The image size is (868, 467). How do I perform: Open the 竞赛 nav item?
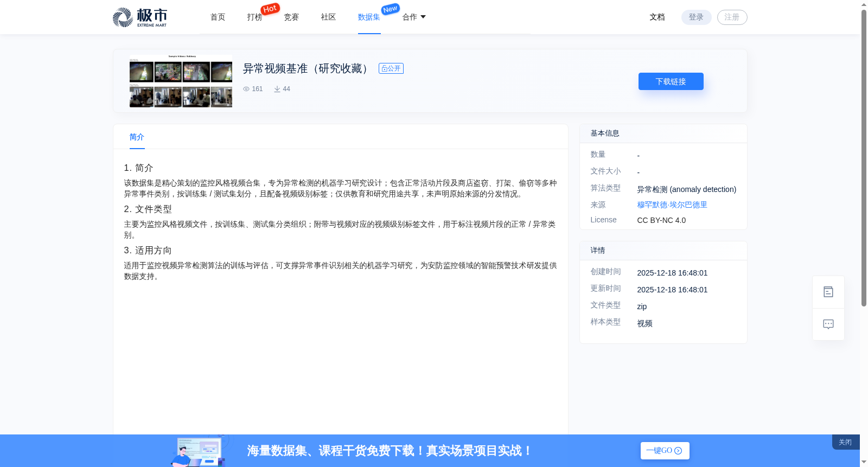point(292,17)
